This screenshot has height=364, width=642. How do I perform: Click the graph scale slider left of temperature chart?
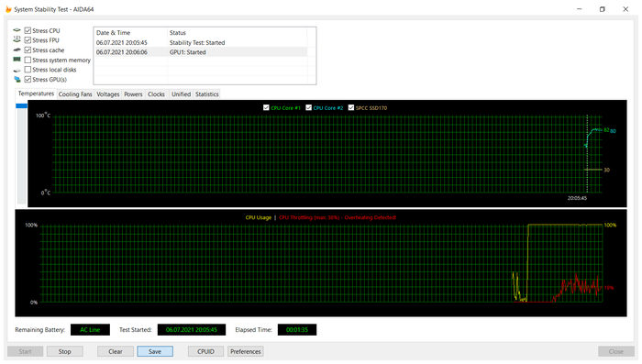tap(21, 153)
